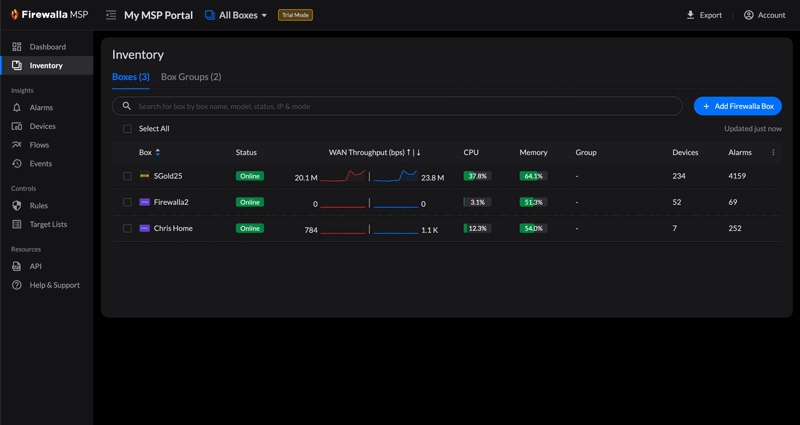Viewport: 800px width, 425px height.
Task: Click the SGold25 box model icon
Action: pyautogui.click(x=144, y=176)
